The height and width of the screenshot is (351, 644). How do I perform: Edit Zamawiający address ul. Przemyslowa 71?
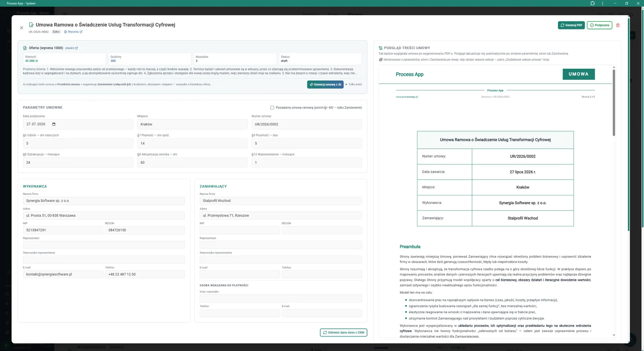click(x=281, y=216)
